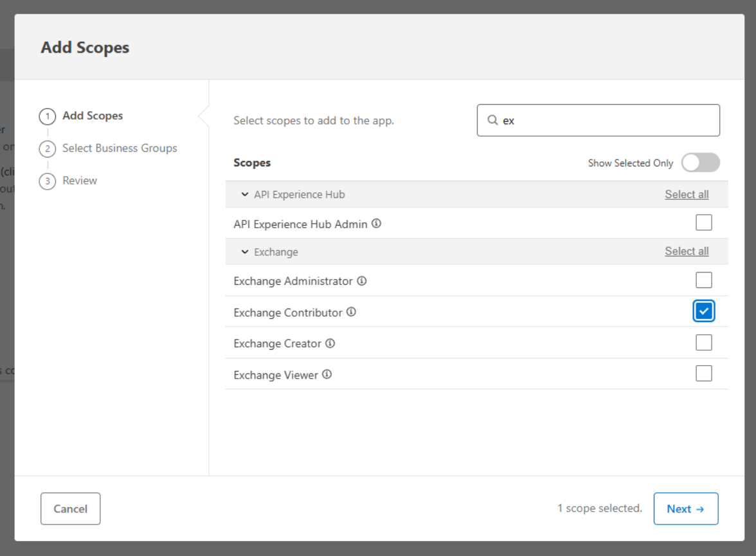Click the search magnifier icon
756x556 pixels.
click(x=492, y=120)
